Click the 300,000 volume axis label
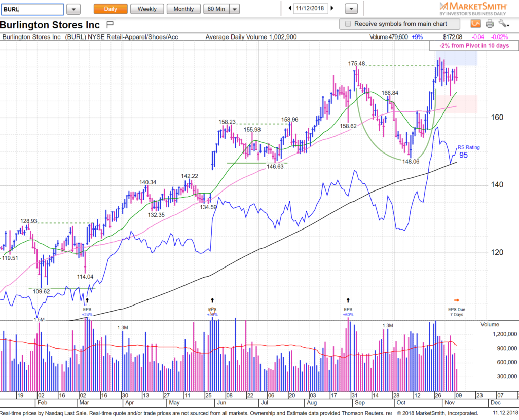Viewport: 519px width, 420px height. tap(506, 376)
